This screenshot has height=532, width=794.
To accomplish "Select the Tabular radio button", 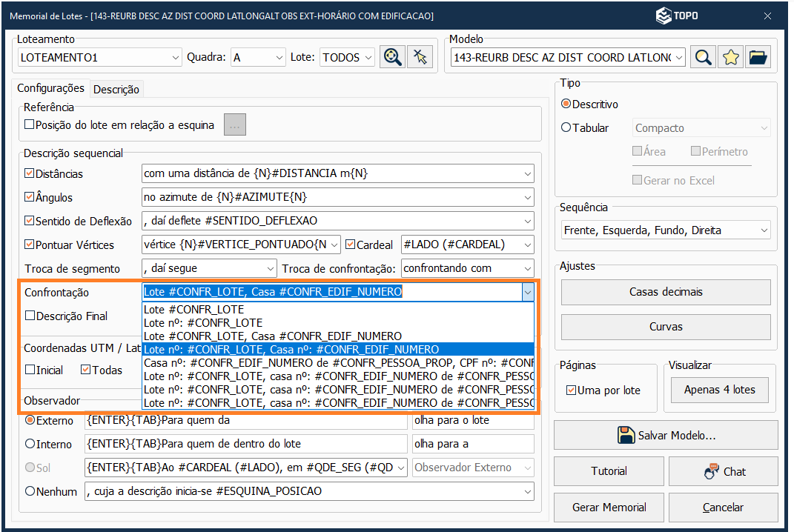I will [566, 127].
